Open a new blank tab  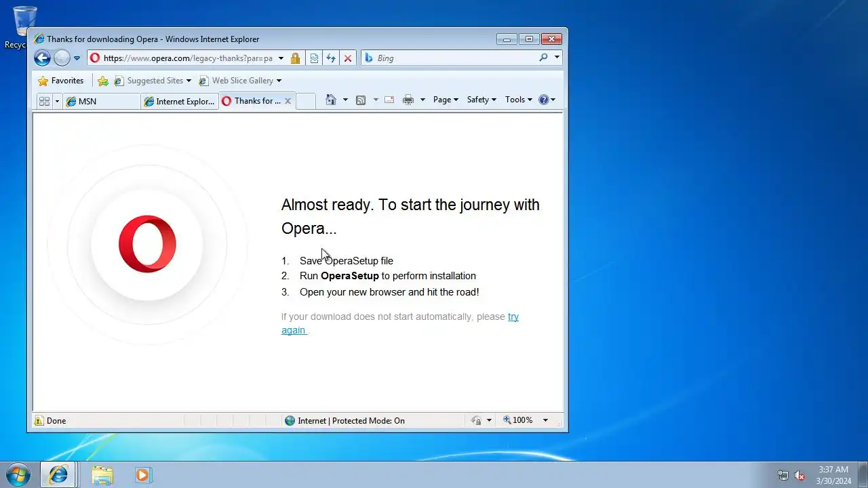coord(306,101)
